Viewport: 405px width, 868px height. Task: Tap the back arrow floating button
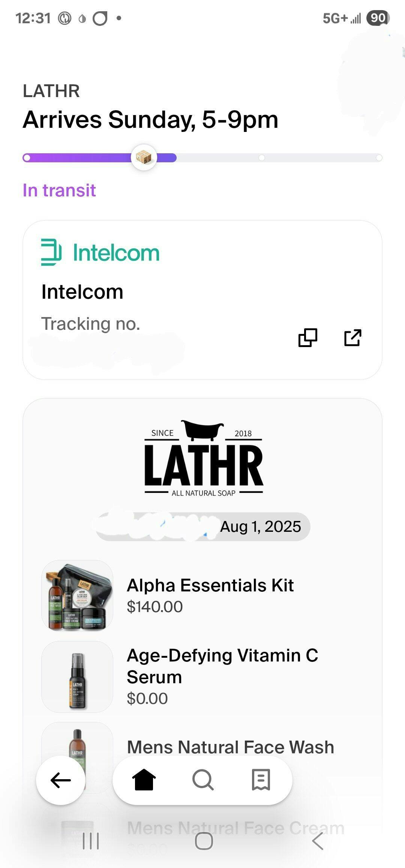tap(61, 780)
